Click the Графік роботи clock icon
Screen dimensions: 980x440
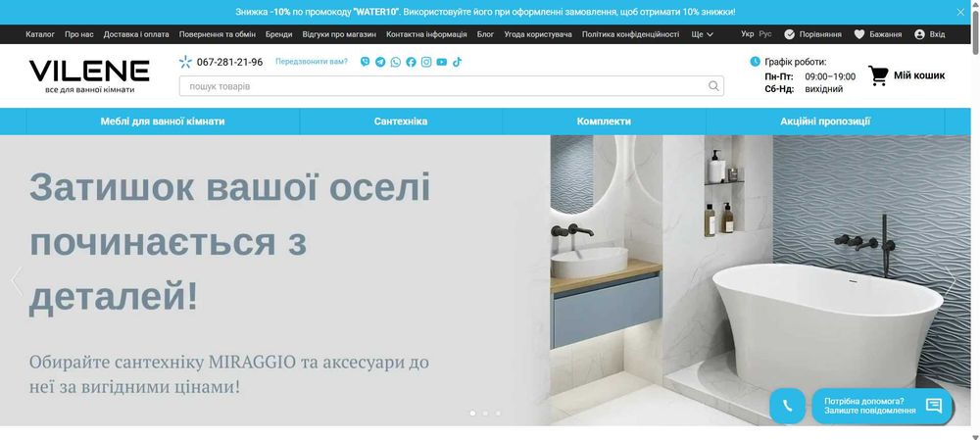(x=755, y=62)
